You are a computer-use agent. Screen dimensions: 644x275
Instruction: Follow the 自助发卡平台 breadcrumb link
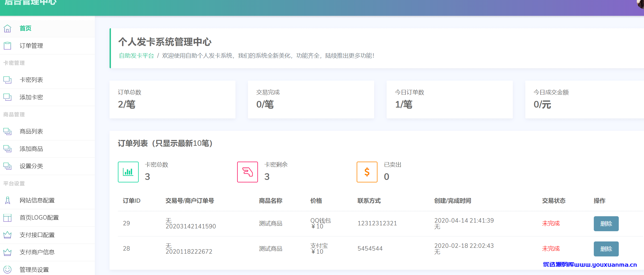(x=136, y=56)
